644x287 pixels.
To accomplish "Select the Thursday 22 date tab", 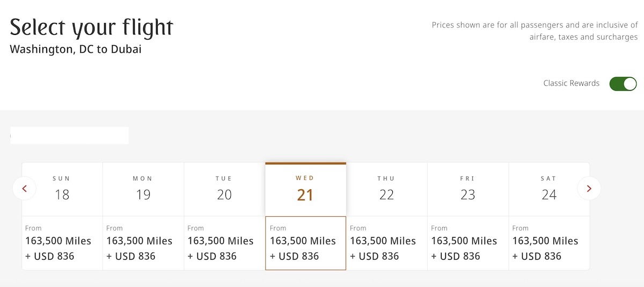I will pos(387,189).
